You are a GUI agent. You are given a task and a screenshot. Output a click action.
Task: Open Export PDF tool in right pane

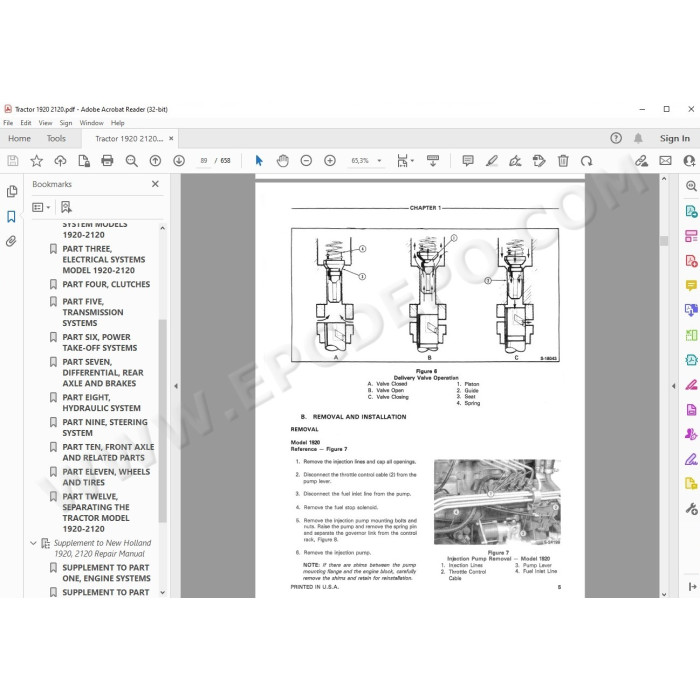pyautogui.click(x=691, y=211)
